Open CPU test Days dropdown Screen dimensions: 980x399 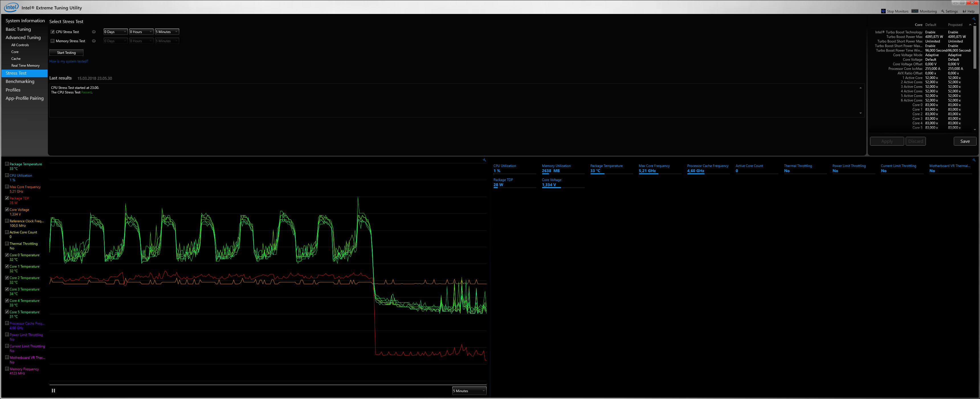(x=116, y=32)
